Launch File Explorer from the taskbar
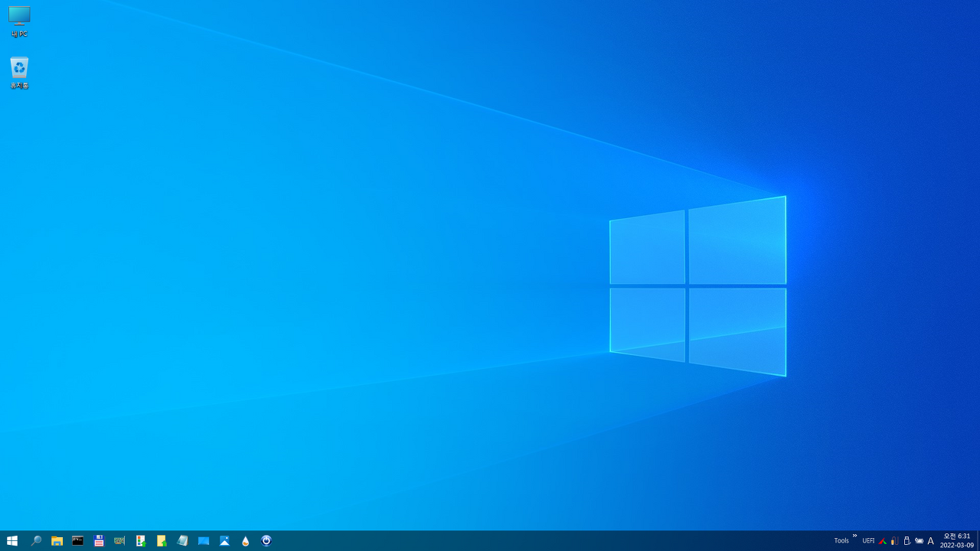 tap(57, 540)
